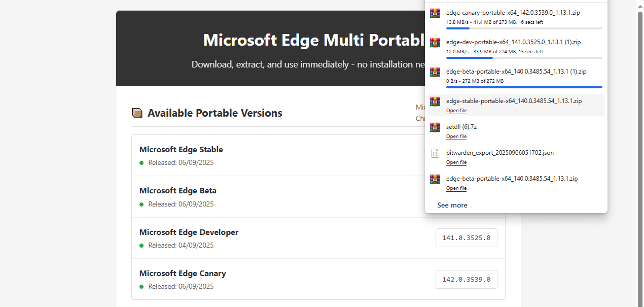Click the 12.0 MB/s download status text
Image resolution: width=644 pixels, height=307 pixels.
pyautogui.click(x=495, y=52)
